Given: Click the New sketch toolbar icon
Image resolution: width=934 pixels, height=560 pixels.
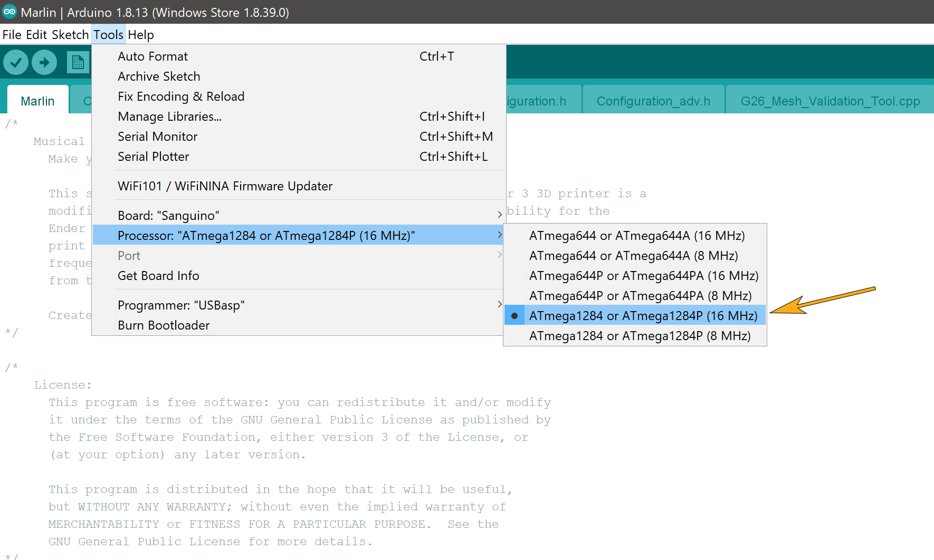Looking at the screenshot, I should [x=78, y=62].
